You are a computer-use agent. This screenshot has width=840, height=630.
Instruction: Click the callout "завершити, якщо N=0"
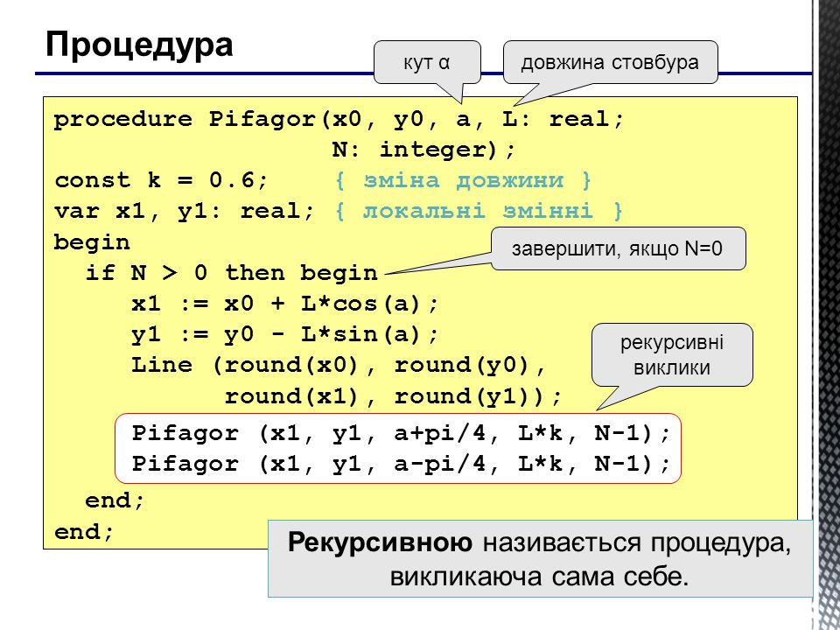click(619, 248)
